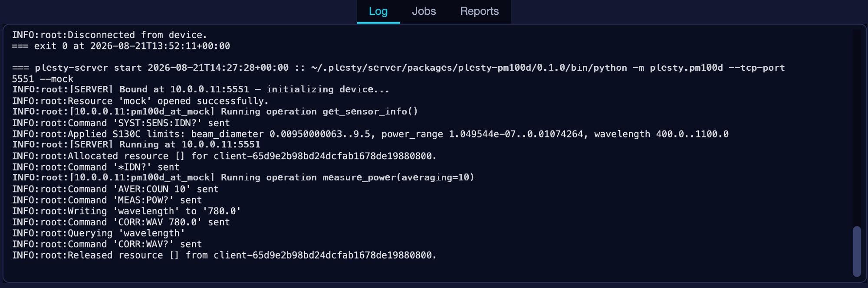Click the 'Applied S130C limits' log line
Viewport: 868px width, 288px height.
370,134
